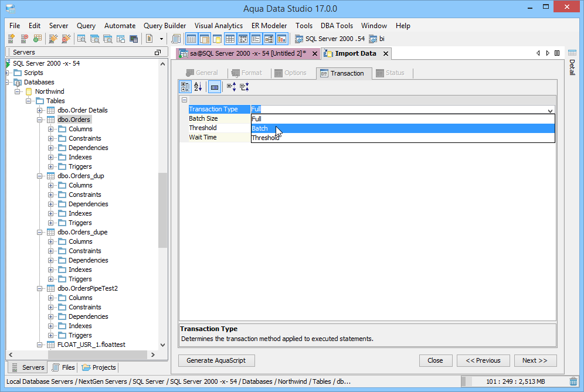Click the collapse all properties icon

(x=245, y=87)
